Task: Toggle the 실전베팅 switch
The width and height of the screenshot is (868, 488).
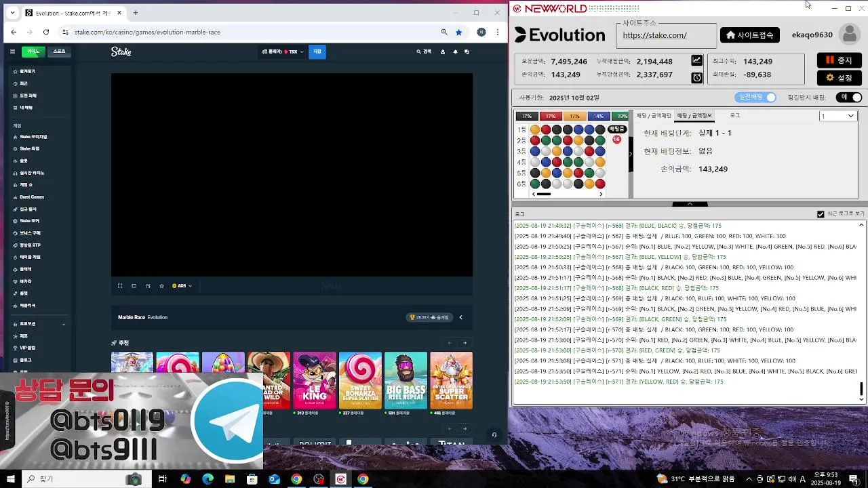Action: [x=755, y=98]
